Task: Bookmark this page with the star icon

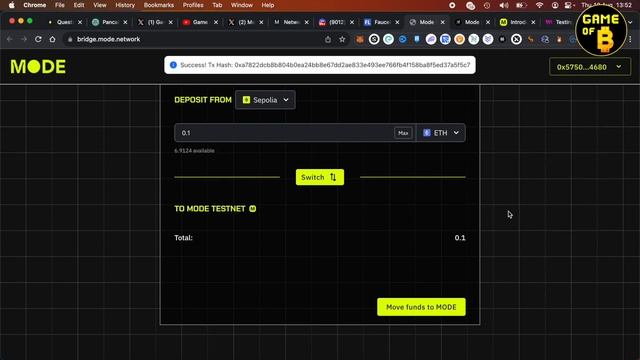Action: [342, 39]
